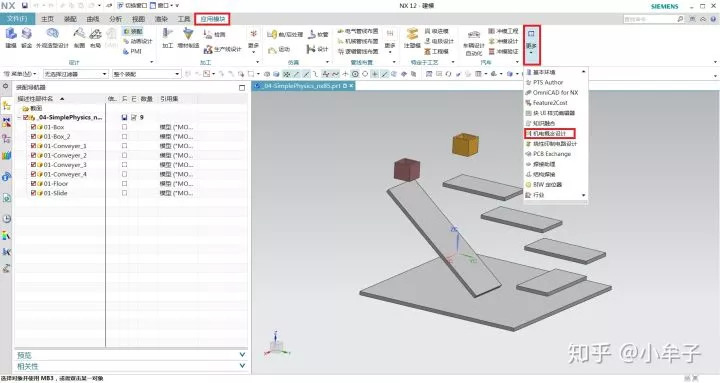Select the orange box in the viewport

coord(465,144)
